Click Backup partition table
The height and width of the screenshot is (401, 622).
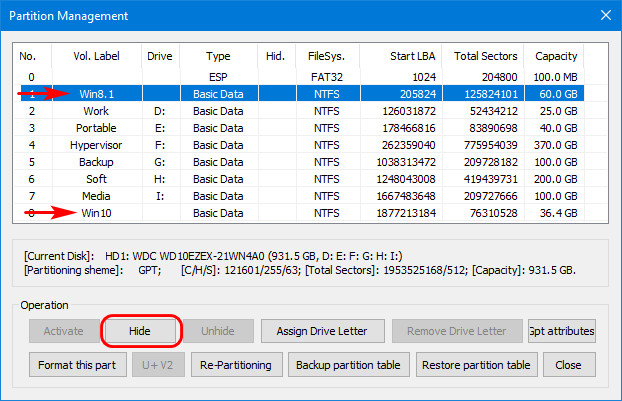tap(348, 365)
